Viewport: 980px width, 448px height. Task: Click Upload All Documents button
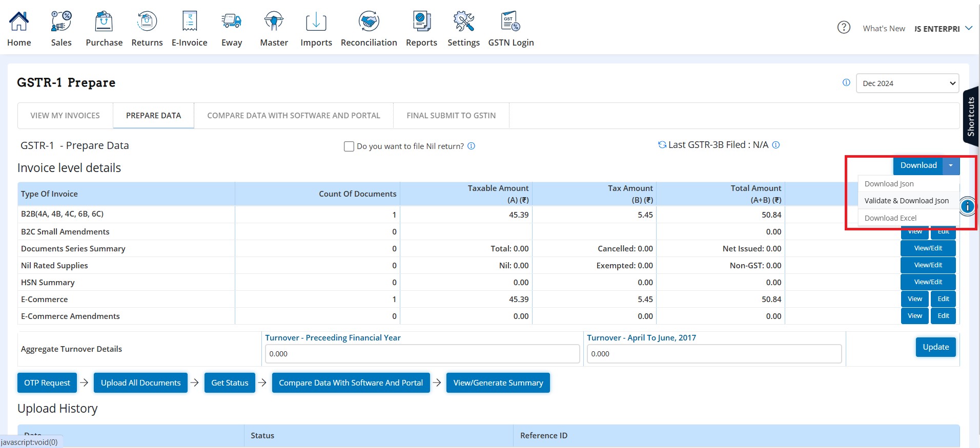[140, 383]
